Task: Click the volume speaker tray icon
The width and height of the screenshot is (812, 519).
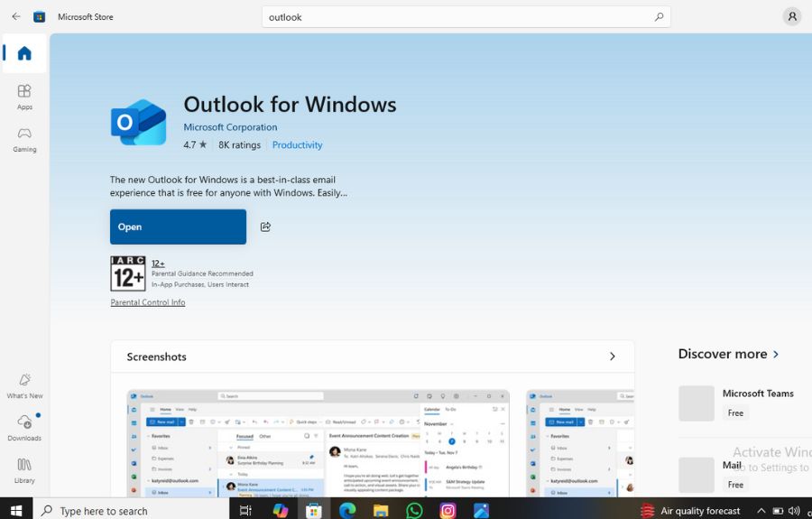Action: pyautogui.click(x=794, y=511)
